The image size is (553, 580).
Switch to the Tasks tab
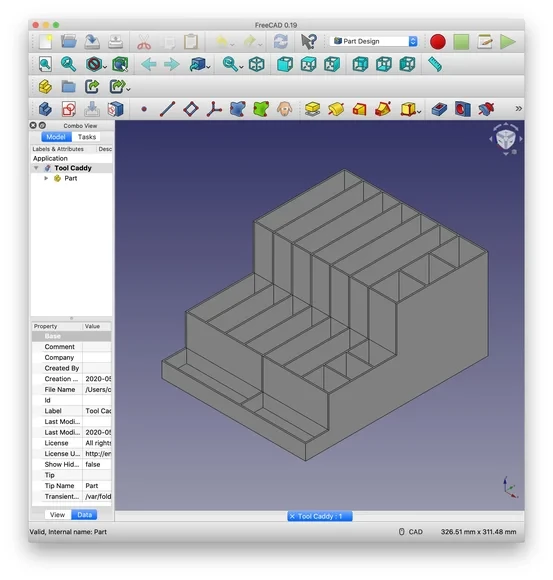point(87,137)
